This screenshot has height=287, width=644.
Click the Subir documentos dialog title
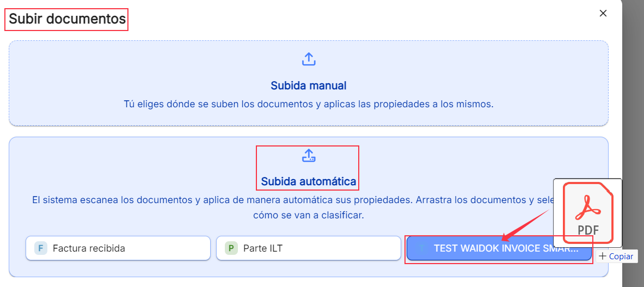(x=67, y=19)
